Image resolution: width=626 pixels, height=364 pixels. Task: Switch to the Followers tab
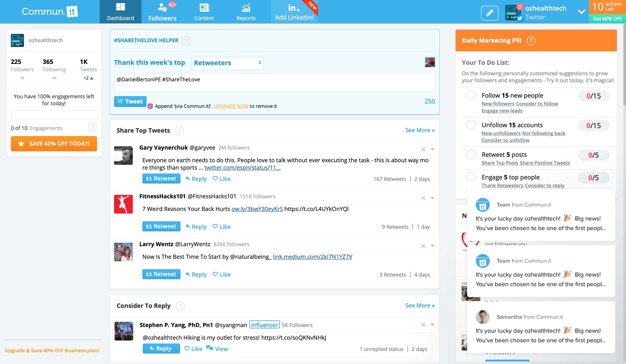[162, 12]
